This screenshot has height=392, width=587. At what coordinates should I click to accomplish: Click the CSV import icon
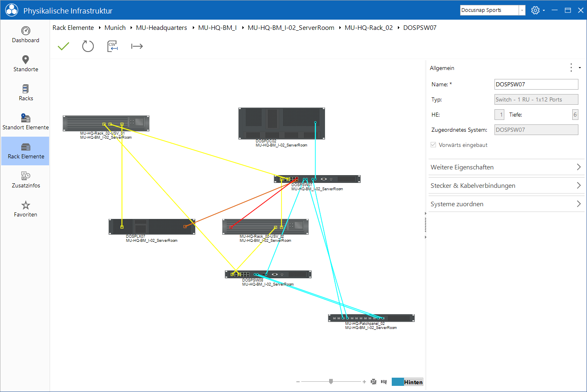click(113, 46)
